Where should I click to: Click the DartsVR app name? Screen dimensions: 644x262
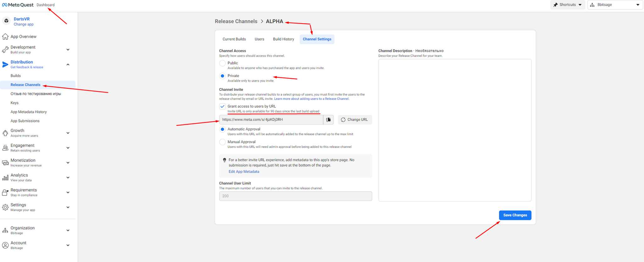tap(22, 19)
